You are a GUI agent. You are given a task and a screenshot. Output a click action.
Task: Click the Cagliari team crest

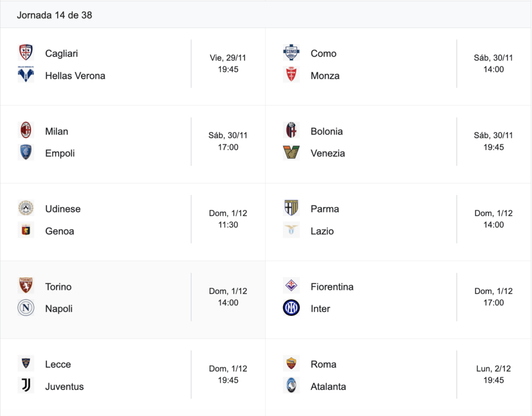click(26, 52)
